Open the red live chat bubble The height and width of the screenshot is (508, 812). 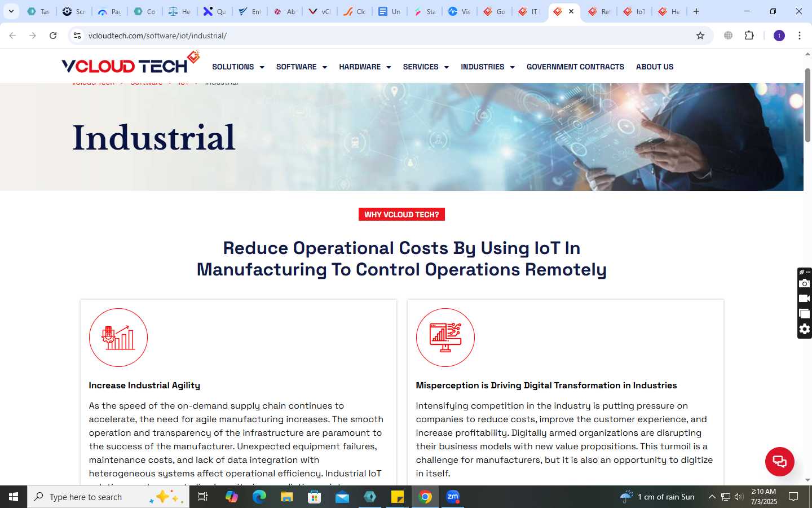point(779,461)
